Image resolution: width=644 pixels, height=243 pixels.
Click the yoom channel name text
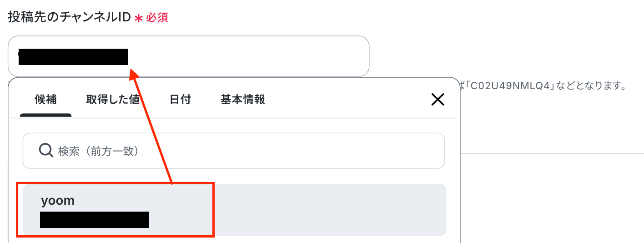click(58, 200)
